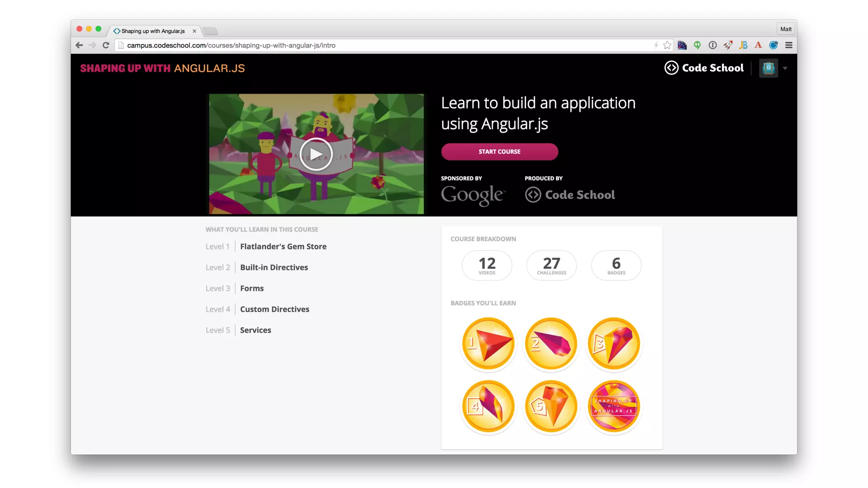Click the Google sponsor logo
Viewport: 868px width, 488px height.
pos(473,195)
